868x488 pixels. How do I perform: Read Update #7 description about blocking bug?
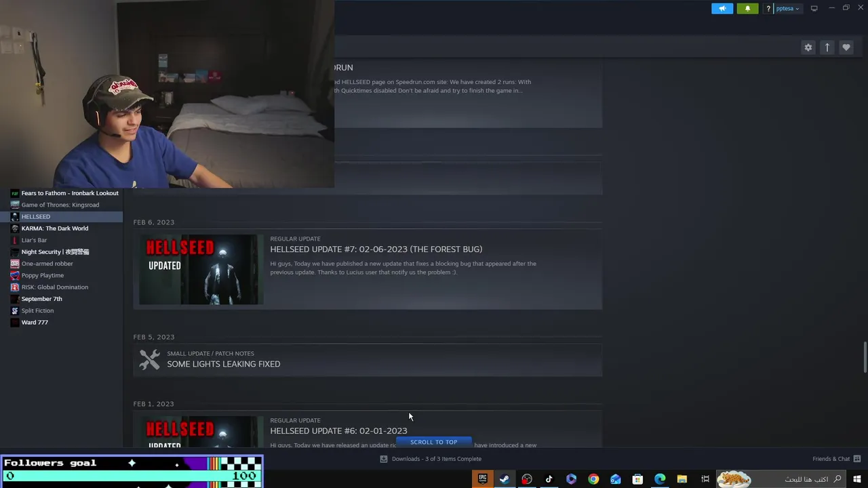(403, 268)
